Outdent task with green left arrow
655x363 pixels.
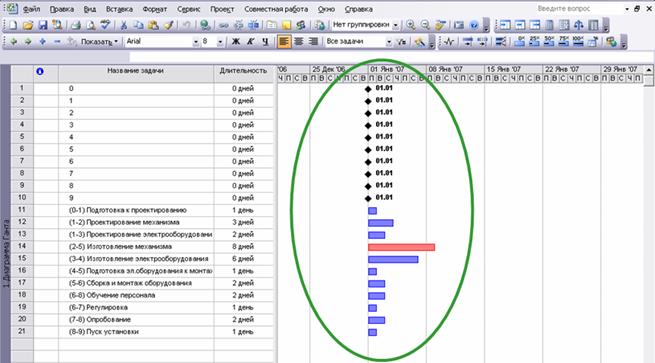pyautogui.click(x=13, y=41)
